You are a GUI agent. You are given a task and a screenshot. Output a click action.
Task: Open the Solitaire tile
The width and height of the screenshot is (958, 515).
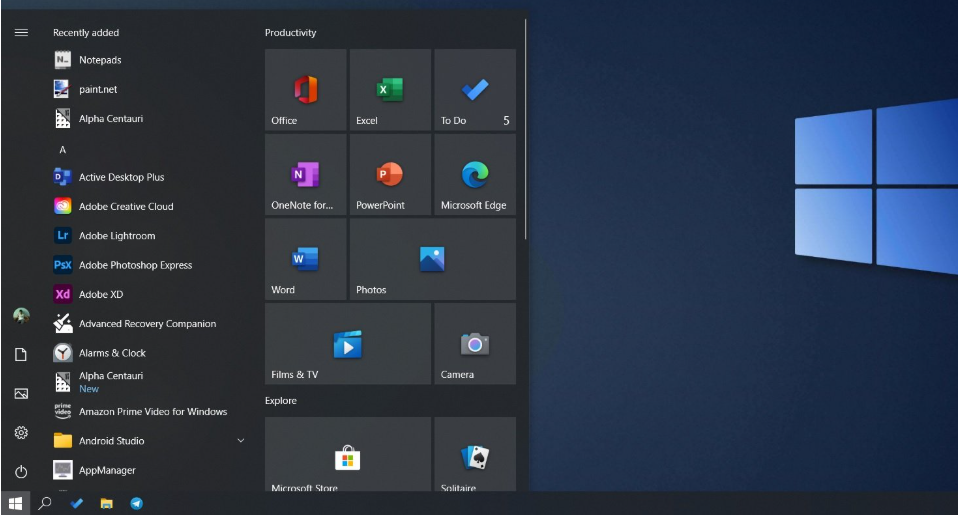pyautogui.click(x=475, y=455)
